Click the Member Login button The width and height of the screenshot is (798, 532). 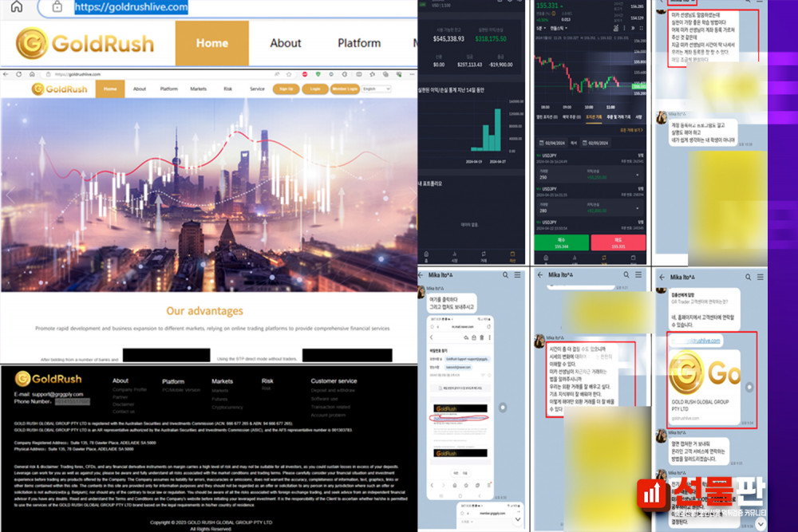coord(345,89)
